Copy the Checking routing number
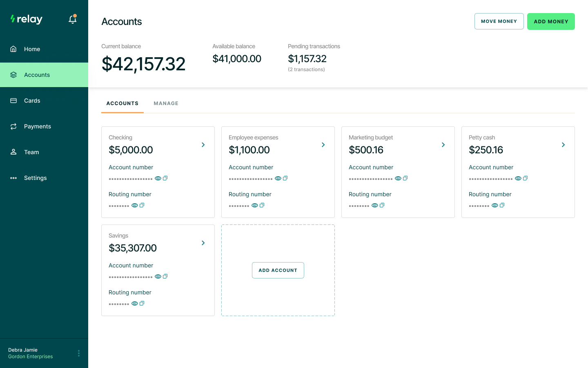 (142, 205)
